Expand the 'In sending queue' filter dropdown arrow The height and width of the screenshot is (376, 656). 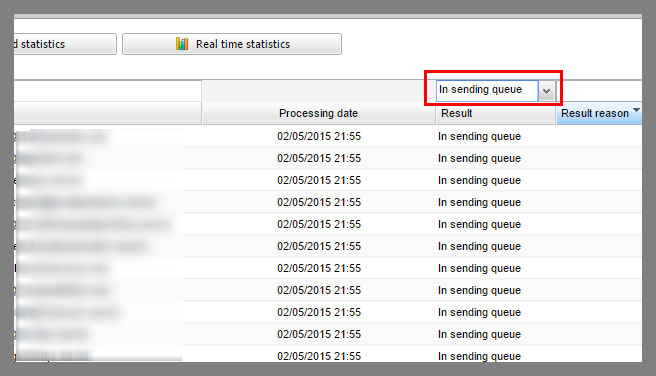point(546,91)
